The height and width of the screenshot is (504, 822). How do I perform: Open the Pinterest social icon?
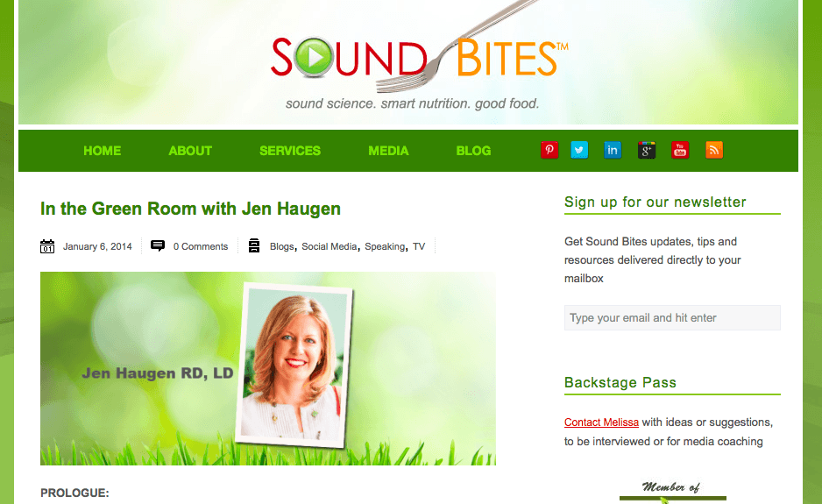tap(549, 151)
